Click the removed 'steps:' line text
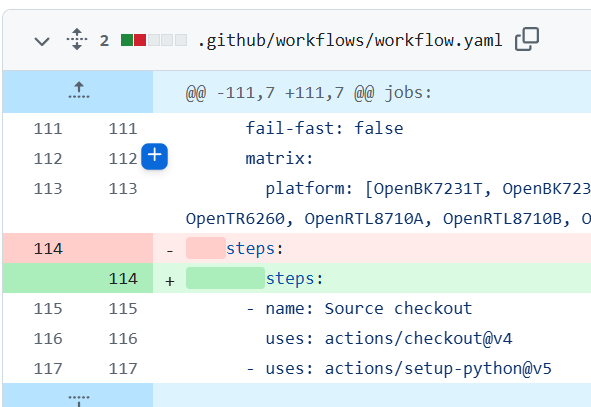This screenshot has height=407, width=591. 254,249
